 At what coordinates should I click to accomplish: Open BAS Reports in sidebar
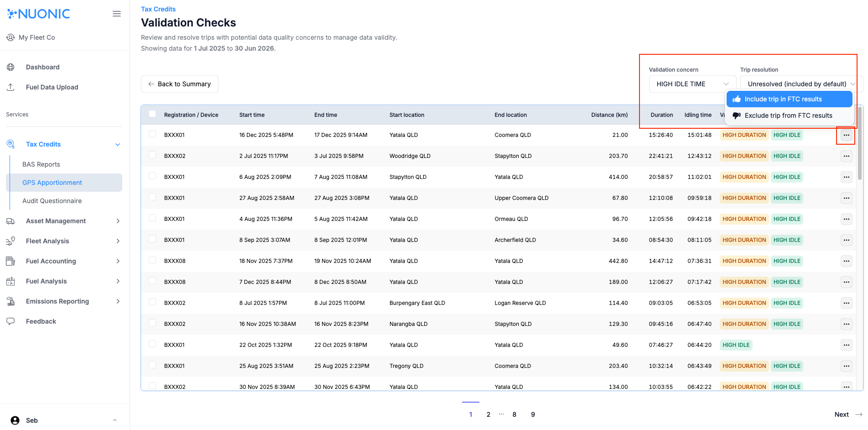pyautogui.click(x=41, y=164)
